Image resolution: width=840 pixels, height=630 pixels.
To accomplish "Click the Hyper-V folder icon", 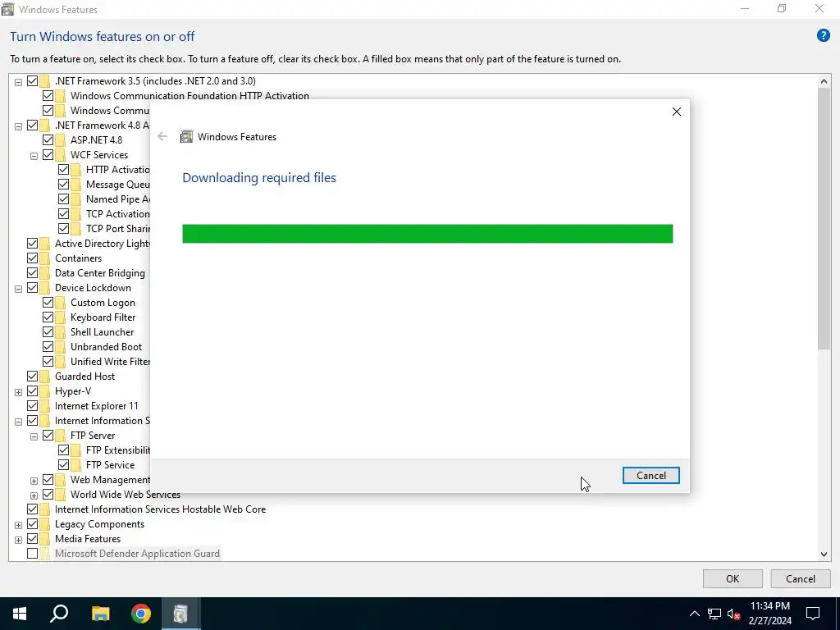I will coord(45,391).
